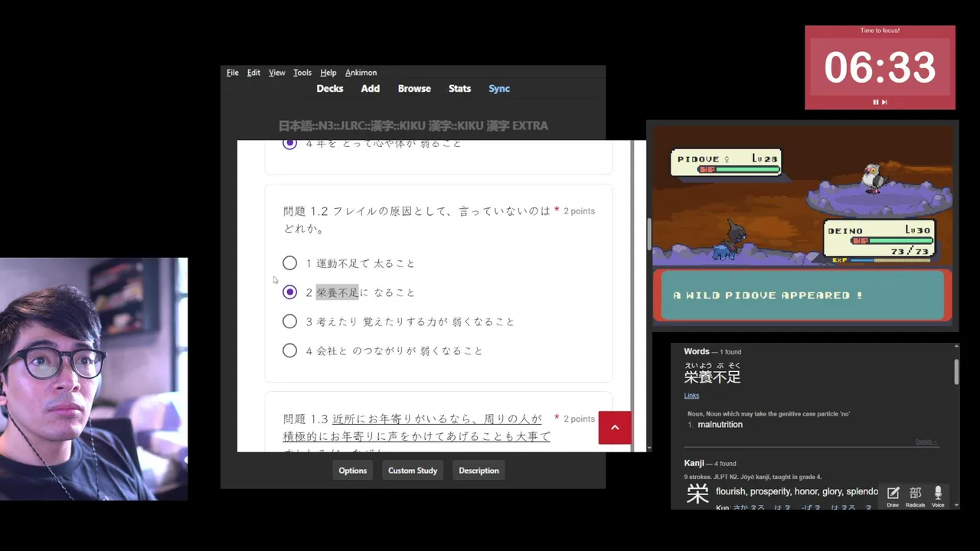
Task: Expand Details for malnutrition entry
Action: click(x=926, y=442)
